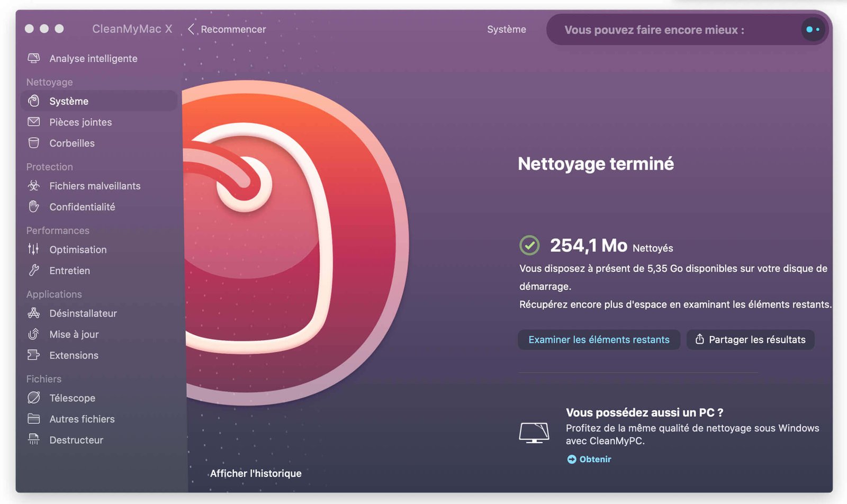
Task: Click Afficher l'historique
Action: [256, 473]
